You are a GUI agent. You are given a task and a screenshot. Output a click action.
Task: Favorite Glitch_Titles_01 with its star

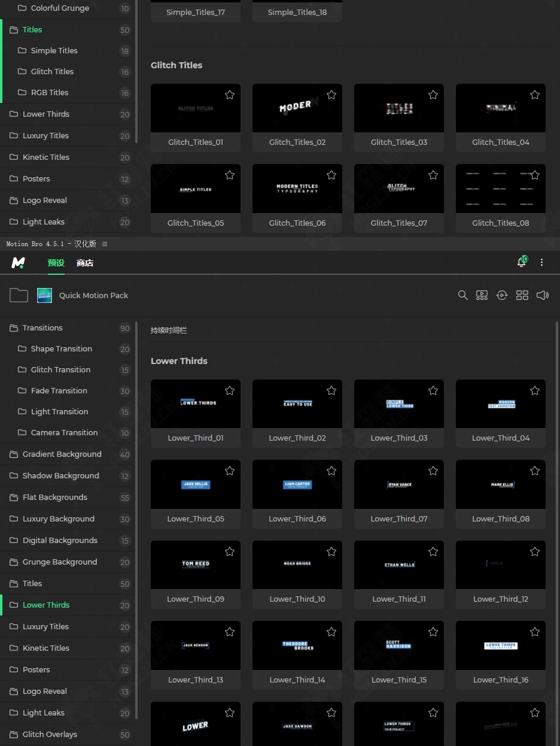[x=230, y=95]
